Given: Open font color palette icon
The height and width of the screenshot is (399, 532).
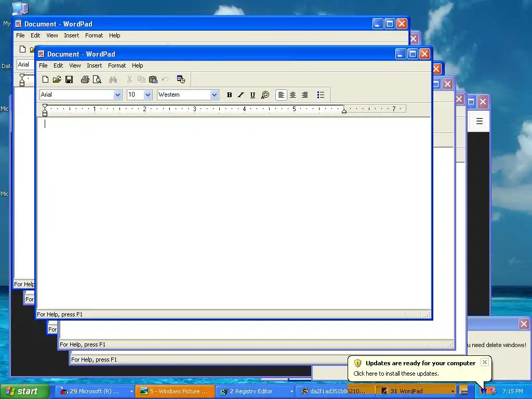Looking at the screenshot, I should (x=265, y=95).
